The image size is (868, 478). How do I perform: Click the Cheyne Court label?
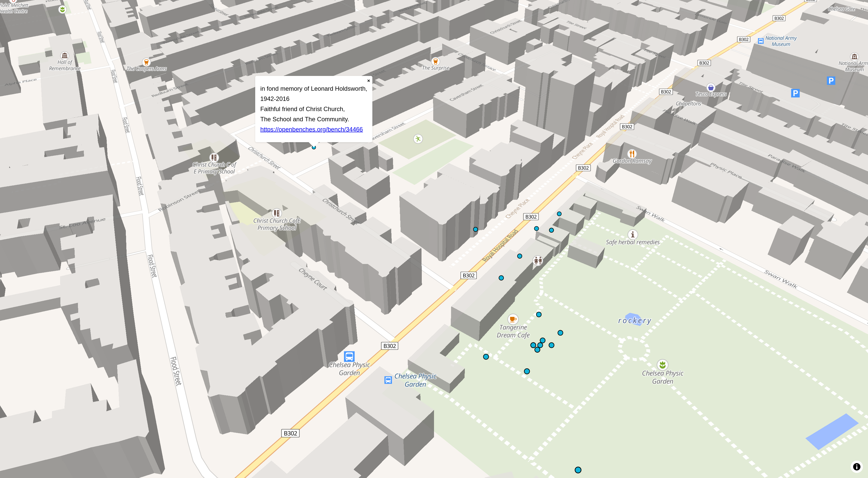coord(313,279)
